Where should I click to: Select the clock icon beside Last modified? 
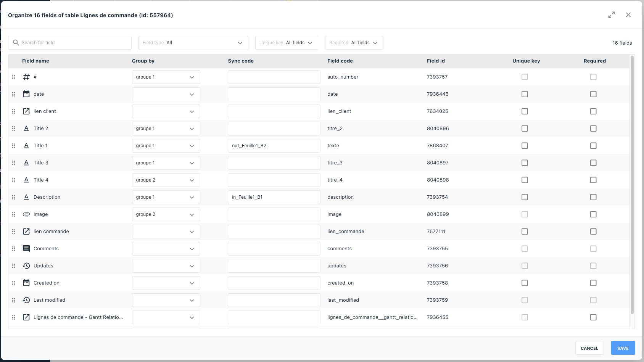[x=26, y=300]
